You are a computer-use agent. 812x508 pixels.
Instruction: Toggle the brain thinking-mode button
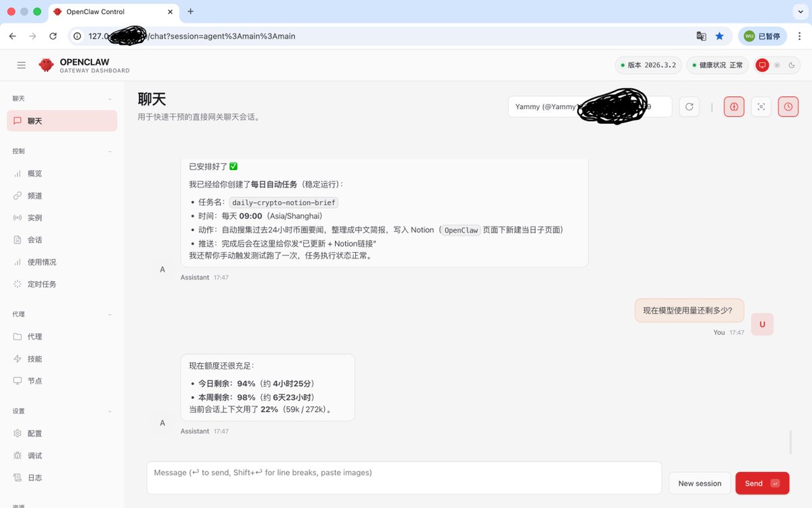click(x=734, y=107)
